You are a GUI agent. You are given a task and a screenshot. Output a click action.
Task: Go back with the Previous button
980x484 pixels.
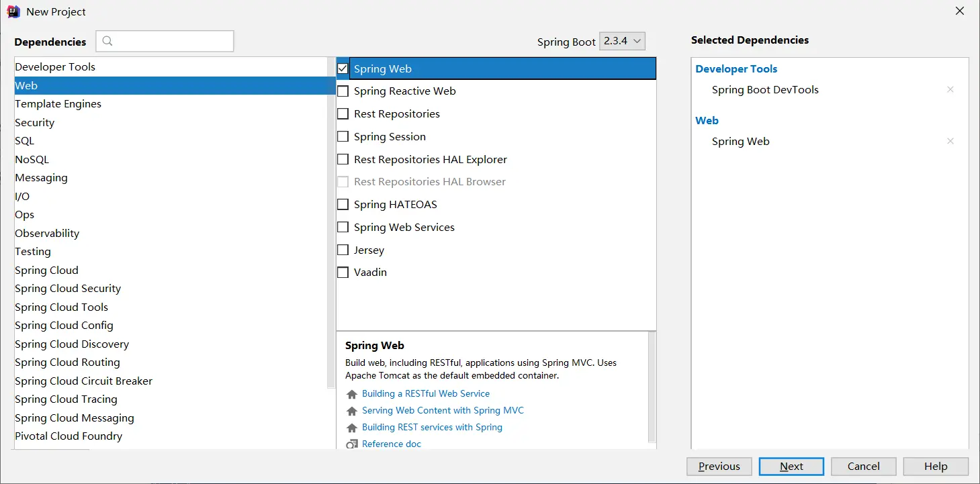pyautogui.click(x=719, y=467)
